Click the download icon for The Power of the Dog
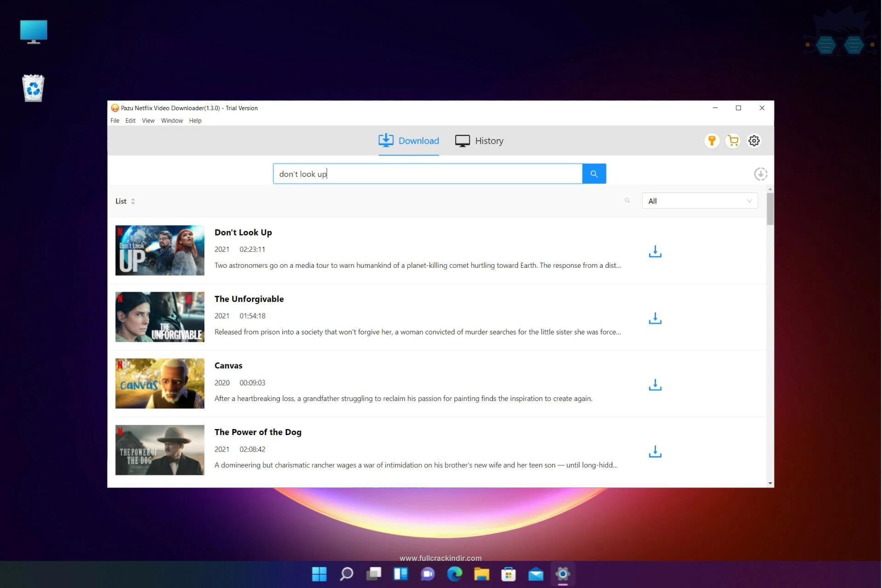Screen dimensions: 882x588 [x=655, y=451]
